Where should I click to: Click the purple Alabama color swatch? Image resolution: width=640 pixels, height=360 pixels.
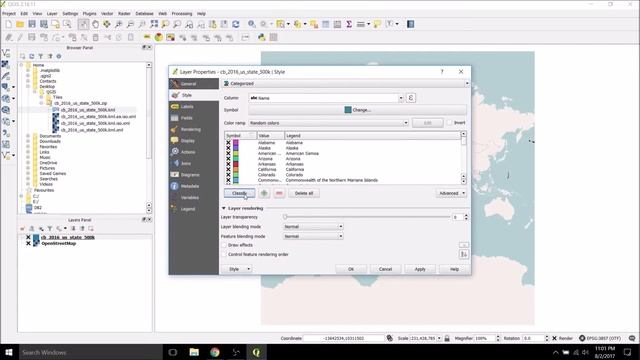(236, 143)
